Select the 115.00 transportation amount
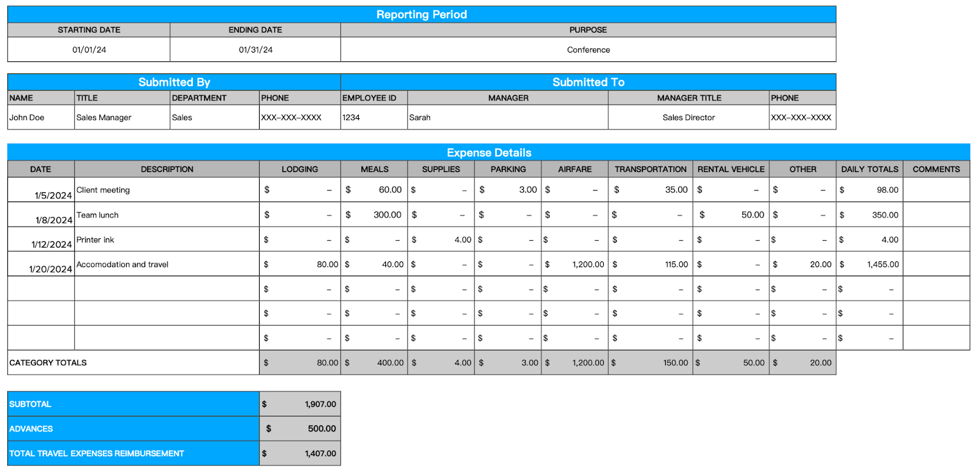 [650, 264]
